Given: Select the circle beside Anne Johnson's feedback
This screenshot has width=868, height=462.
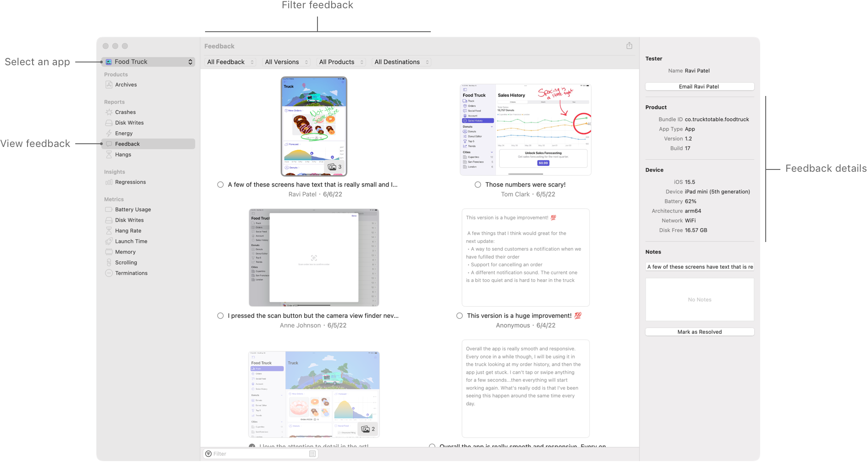Looking at the screenshot, I should click(220, 316).
